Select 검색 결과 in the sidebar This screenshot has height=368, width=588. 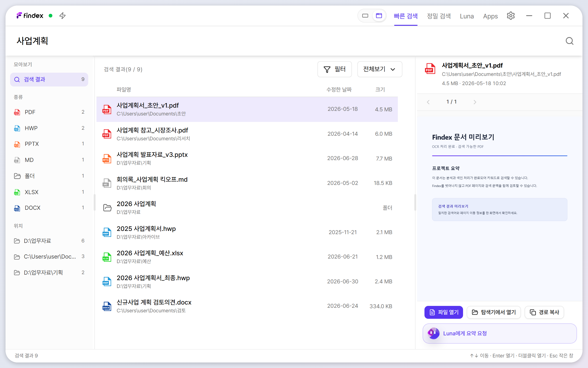(x=49, y=79)
